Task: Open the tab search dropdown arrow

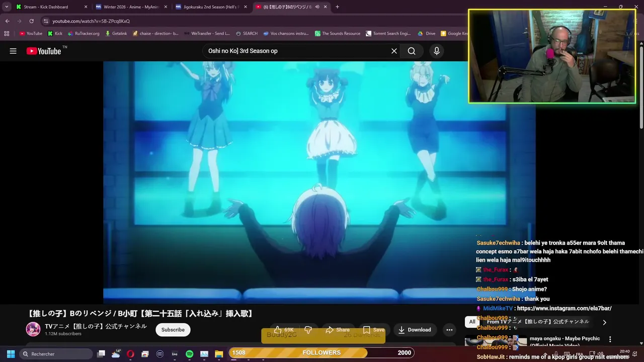Action: tap(7, 7)
